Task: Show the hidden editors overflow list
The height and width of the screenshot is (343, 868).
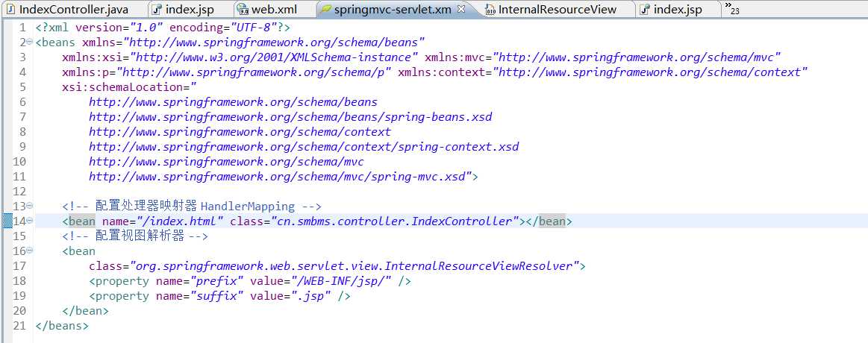Action: pyautogui.click(x=732, y=8)
